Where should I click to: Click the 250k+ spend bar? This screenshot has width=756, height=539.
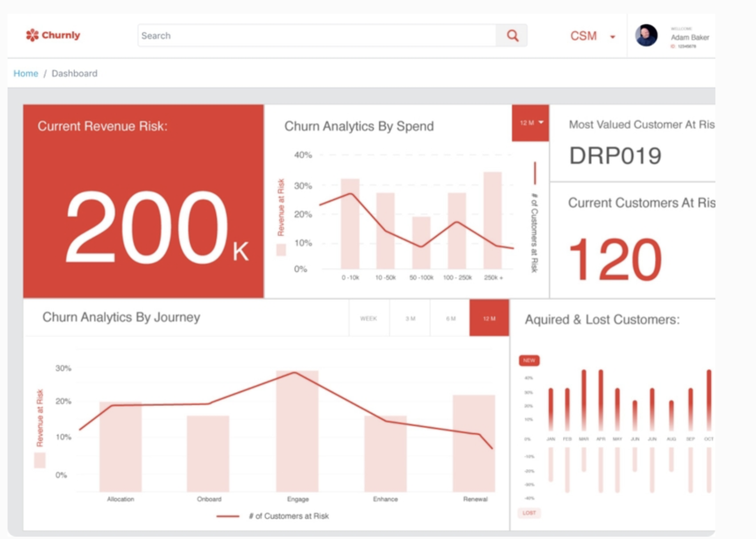click(492, 221)
